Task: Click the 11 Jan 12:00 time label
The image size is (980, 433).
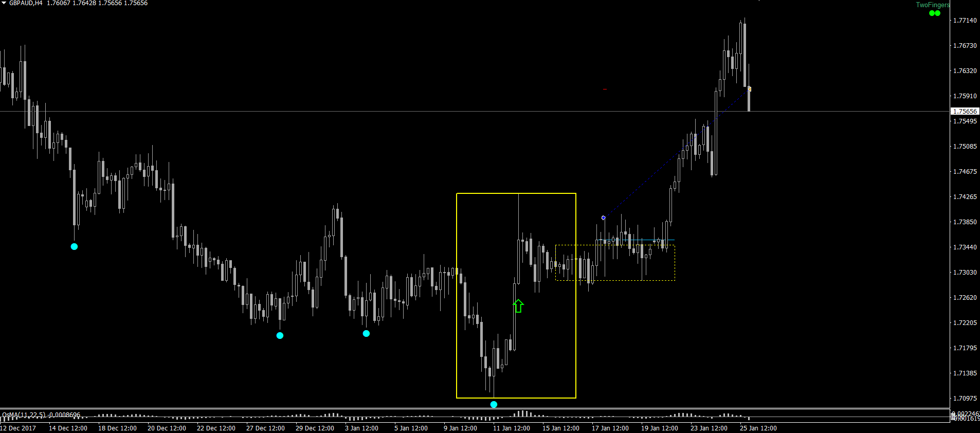Action: [x=512, y=428]
